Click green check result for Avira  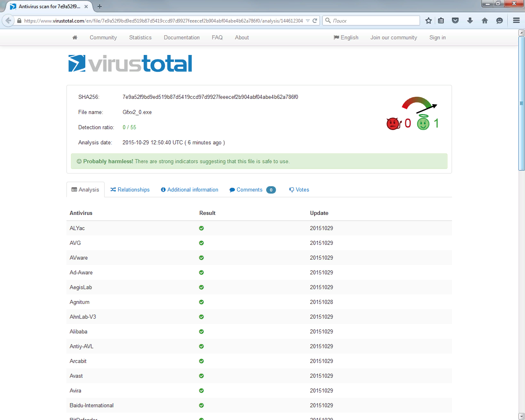coord(201,390)
